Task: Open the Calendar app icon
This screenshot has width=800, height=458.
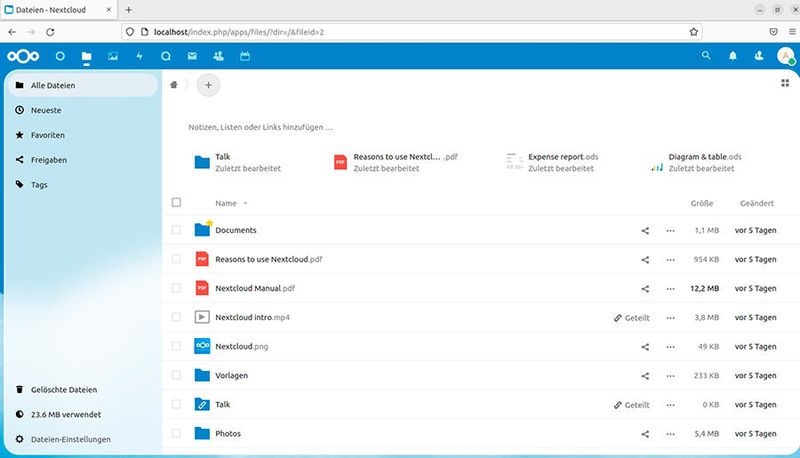Action: coord(245,56)
